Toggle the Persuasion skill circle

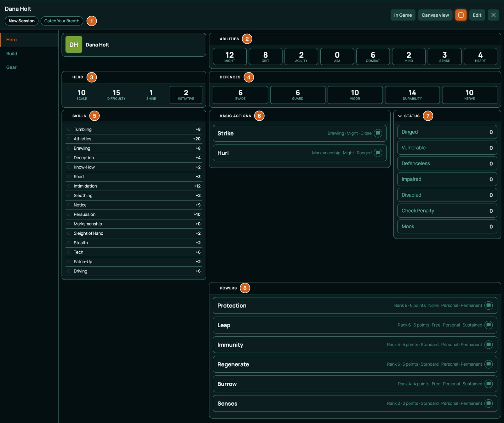coord(69,214)
